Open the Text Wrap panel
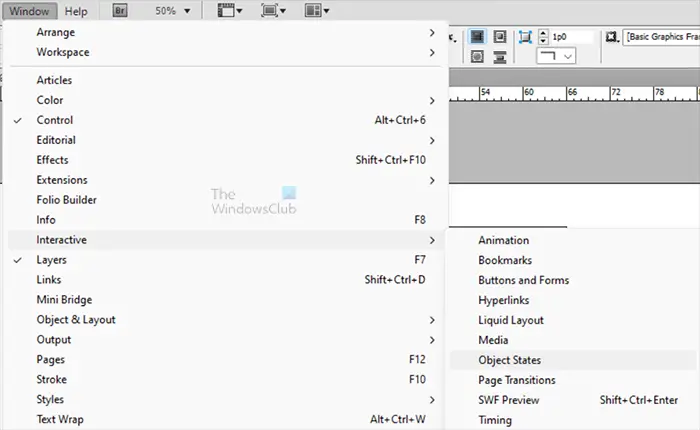The height and width of the screenshot is (430, 700). point(226,419)
